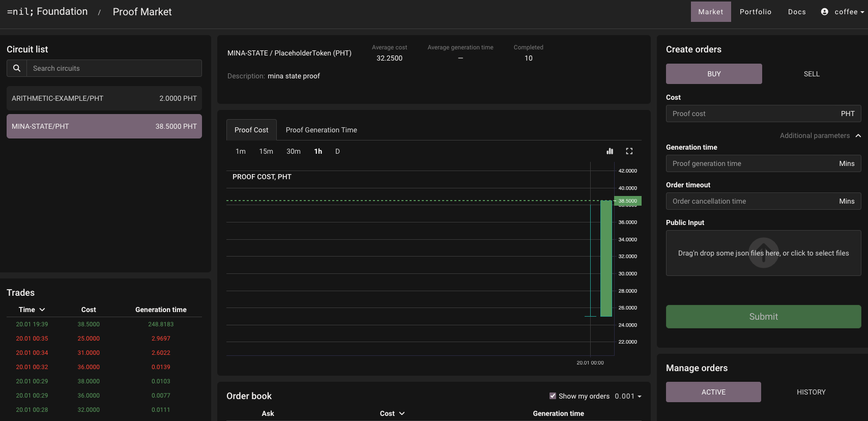Show ACTIVE orders in Manage orders
This screenshot has height=421, width=868.
[713, 392]
